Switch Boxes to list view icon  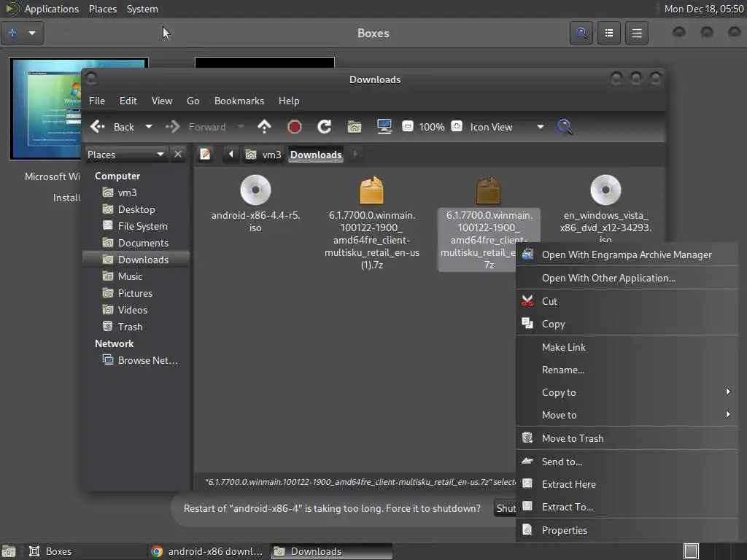point(609,33)
